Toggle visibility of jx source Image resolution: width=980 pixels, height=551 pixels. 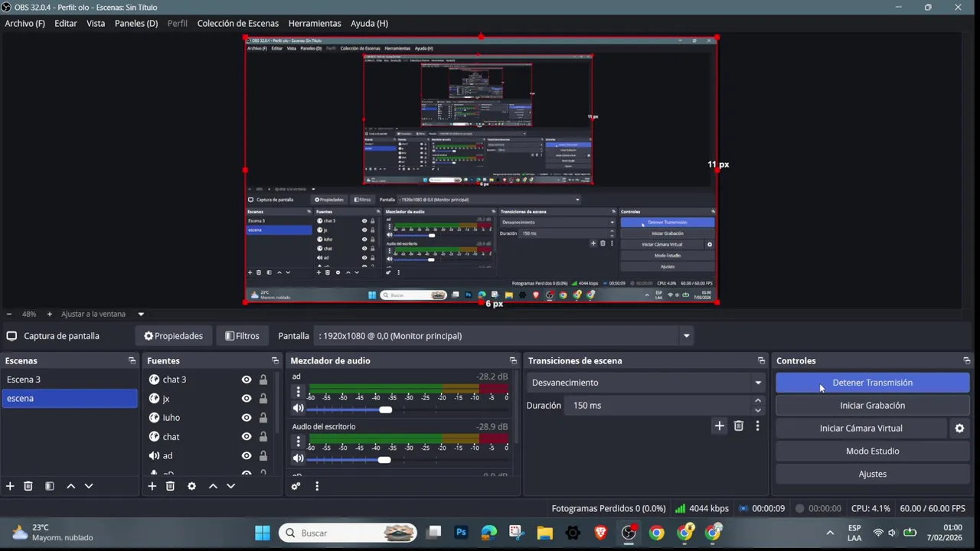247,399
